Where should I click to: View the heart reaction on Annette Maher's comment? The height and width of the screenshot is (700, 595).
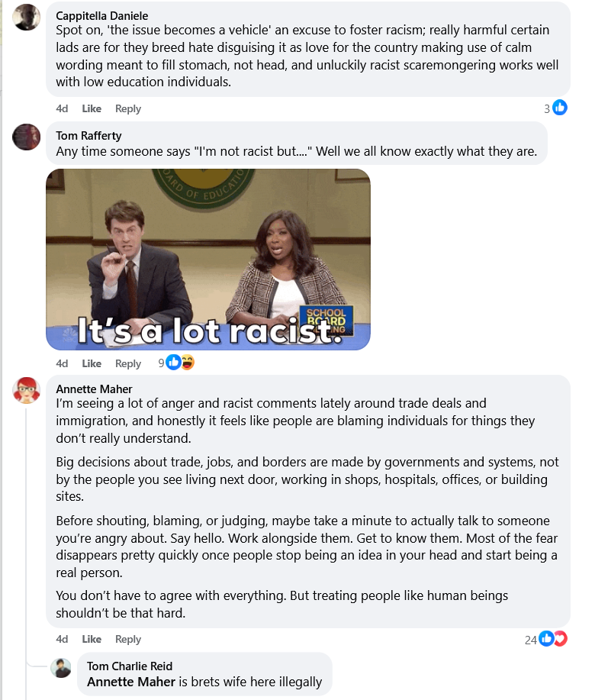coord(560,638)
